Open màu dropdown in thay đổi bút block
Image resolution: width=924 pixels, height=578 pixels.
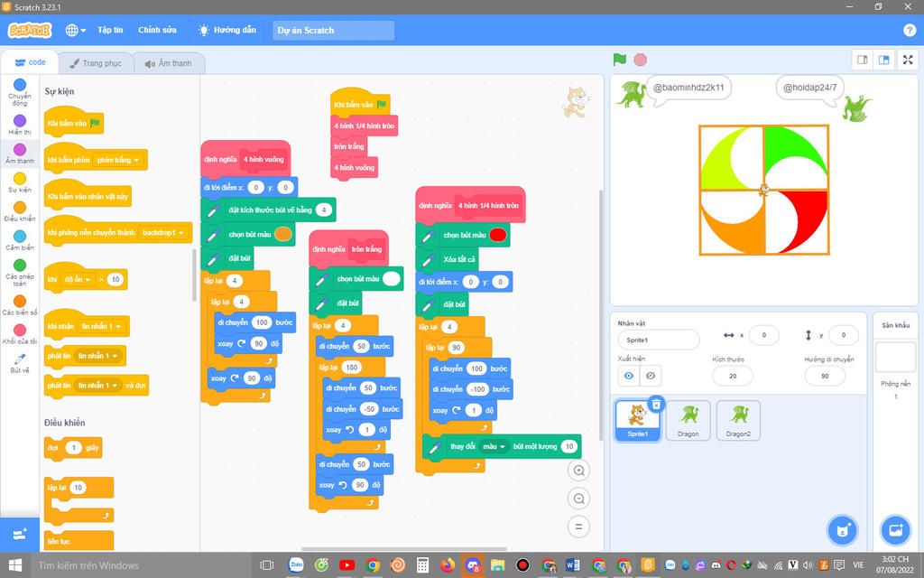pyautogui.click(x=494, y=446)
